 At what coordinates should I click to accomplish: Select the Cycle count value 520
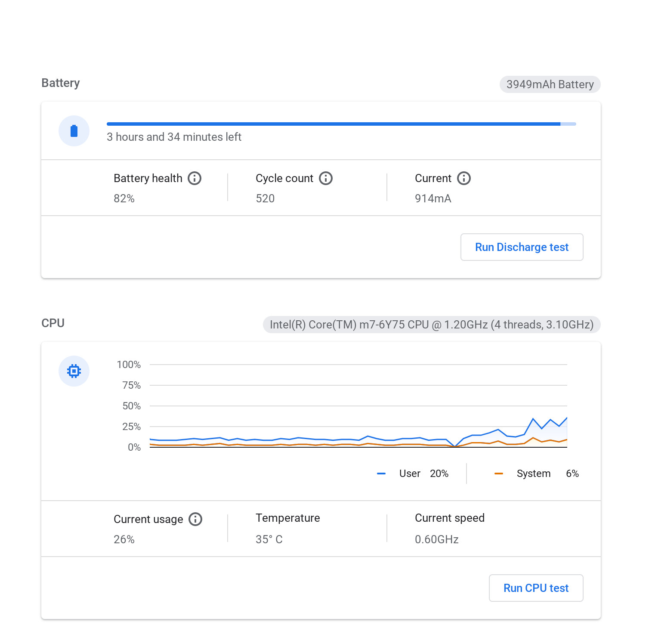click(x=265, y=198)
